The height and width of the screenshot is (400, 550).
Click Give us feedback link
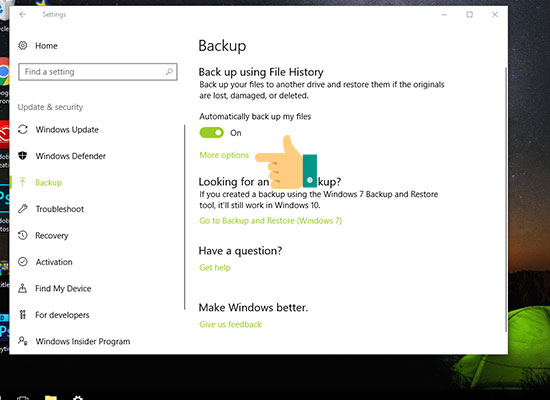pyautogui.click(x=230, y=324)
